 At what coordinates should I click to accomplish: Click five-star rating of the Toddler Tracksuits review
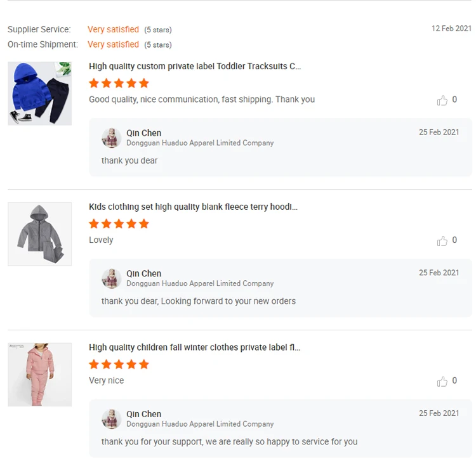(x=119, y=83)
